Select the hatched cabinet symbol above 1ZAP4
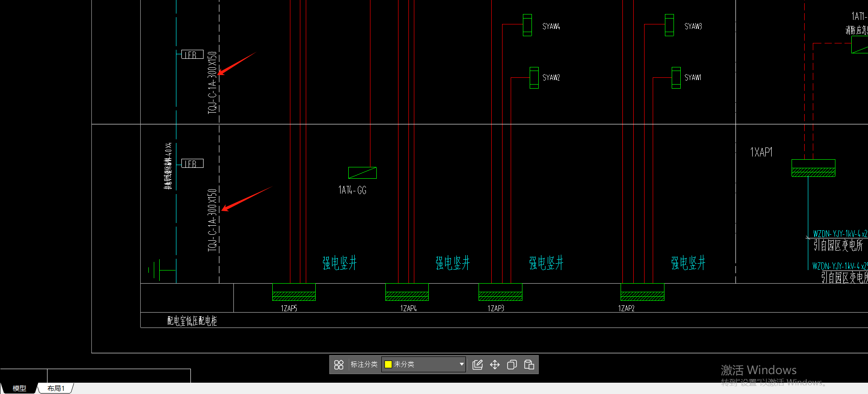This screenshot has height=394, width=868. point(407,292)
